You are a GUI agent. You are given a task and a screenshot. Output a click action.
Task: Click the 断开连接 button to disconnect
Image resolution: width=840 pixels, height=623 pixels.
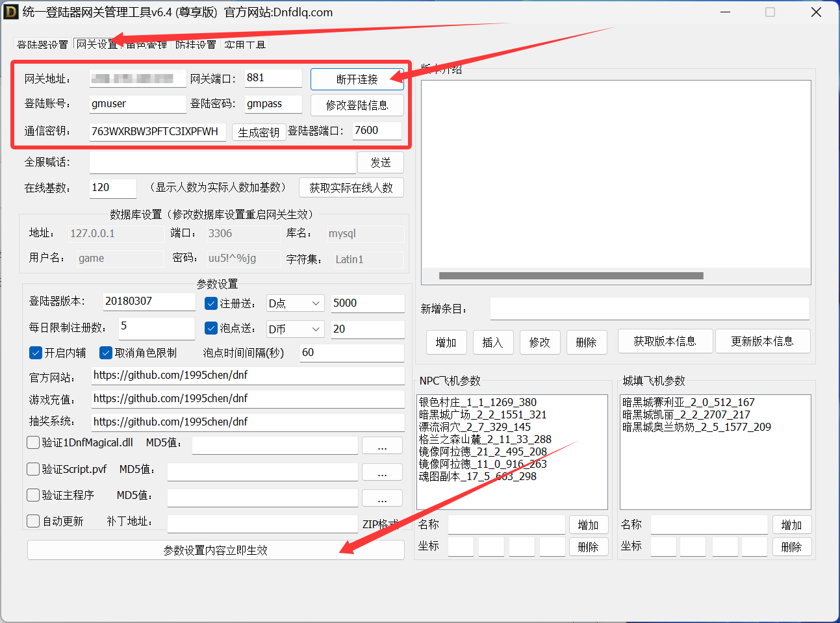pyautogui.click(x=357, y=79)
